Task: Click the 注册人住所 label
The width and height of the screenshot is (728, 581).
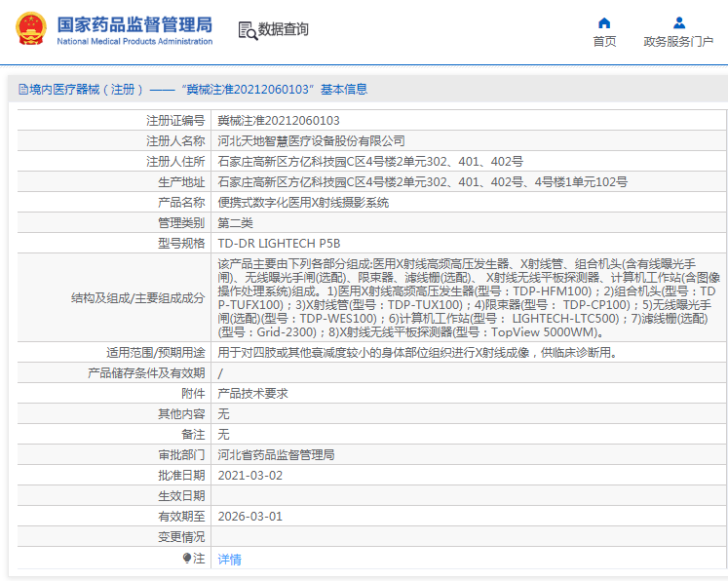Action: pyautogui.click(x=175, y=162)
